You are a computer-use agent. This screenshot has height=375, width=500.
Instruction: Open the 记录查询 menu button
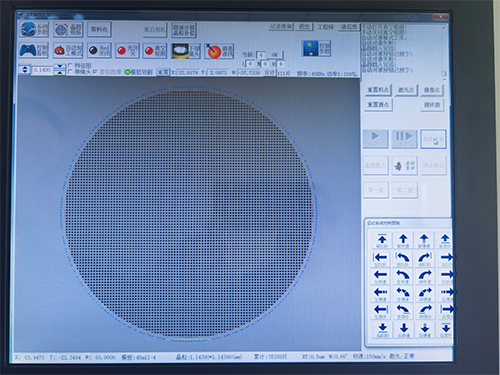(x=281, y=26)
